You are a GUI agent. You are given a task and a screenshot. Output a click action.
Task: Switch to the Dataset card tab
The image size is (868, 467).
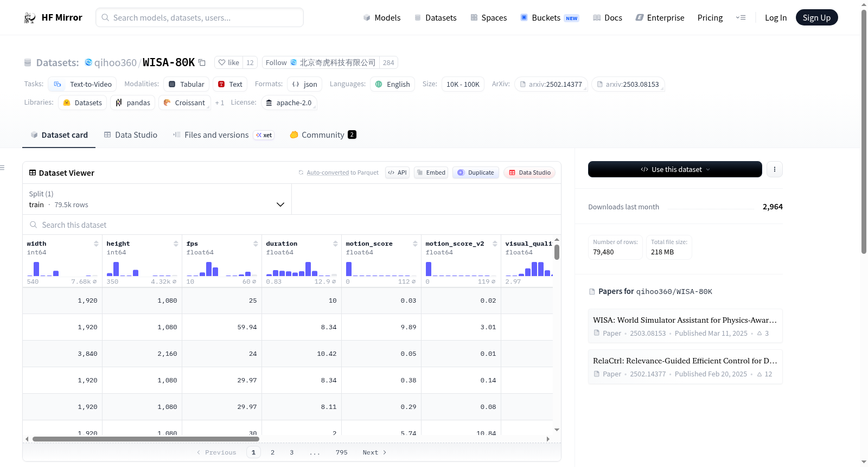point(59,135)
